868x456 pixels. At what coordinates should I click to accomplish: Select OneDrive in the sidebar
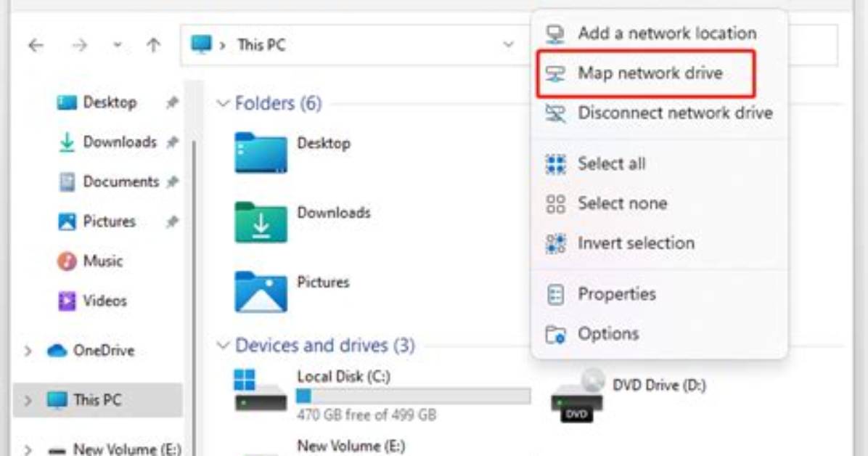tap(104, 351)
